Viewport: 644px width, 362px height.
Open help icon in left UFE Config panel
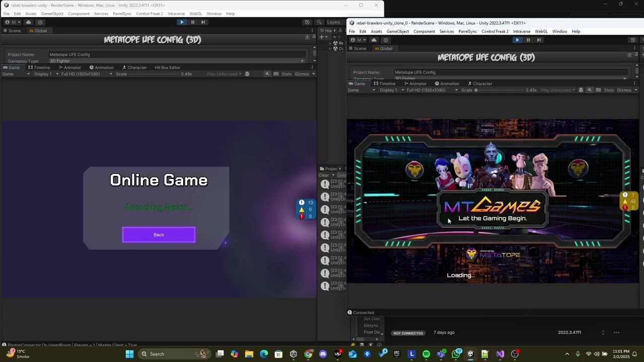click(307, 38)
